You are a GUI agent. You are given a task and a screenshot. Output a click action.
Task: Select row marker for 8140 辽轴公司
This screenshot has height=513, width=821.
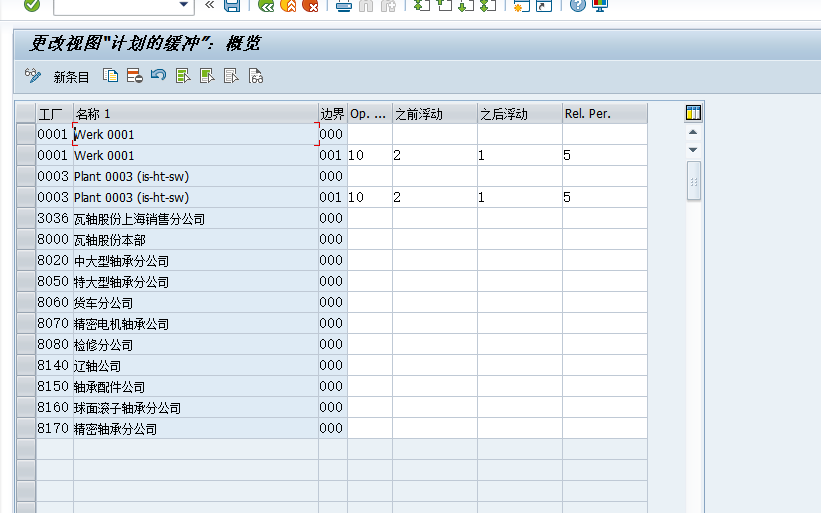[26, 365]
